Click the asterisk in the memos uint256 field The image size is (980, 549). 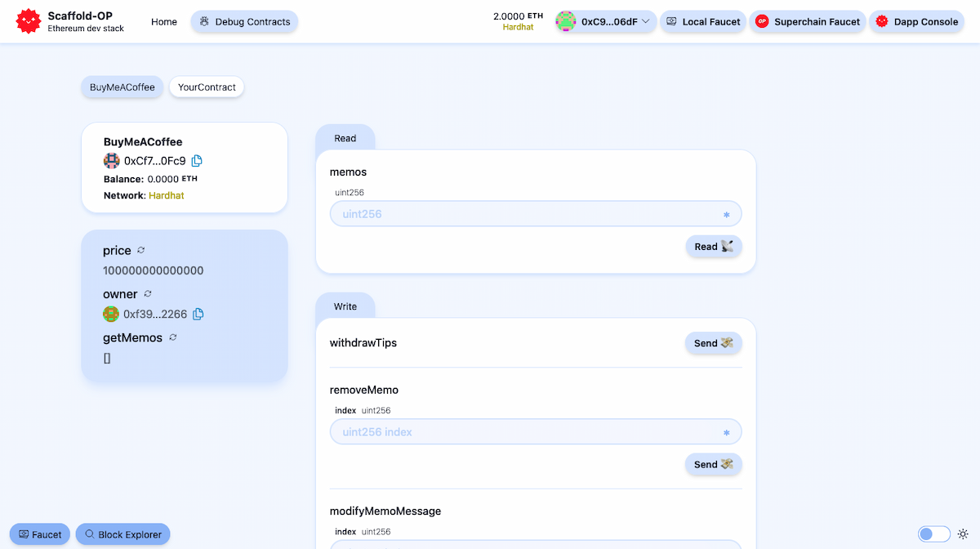[726, 214]
